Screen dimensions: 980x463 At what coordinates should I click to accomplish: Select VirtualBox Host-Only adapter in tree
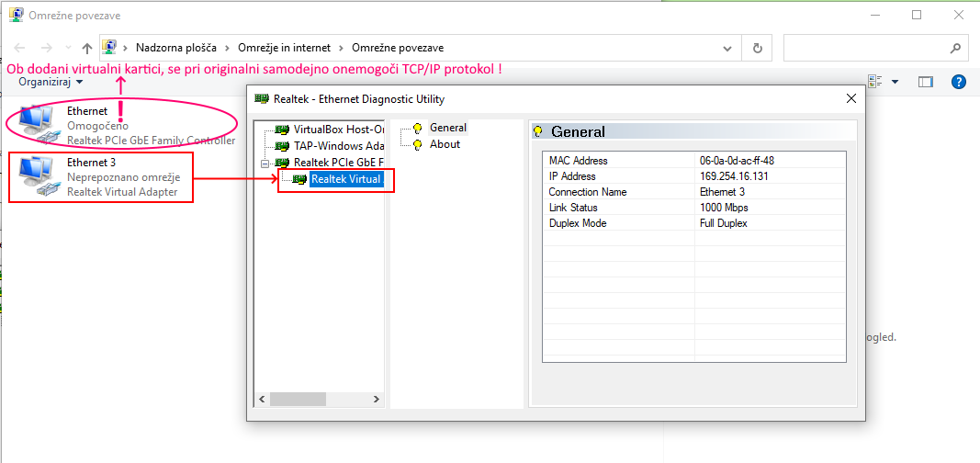click(x=338, y=130)
